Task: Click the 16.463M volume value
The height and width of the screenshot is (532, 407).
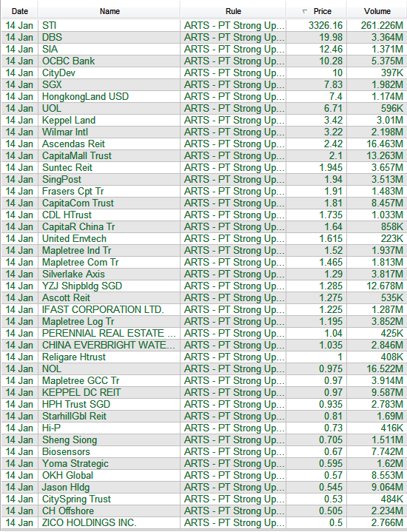Action: tap(385, 144)
